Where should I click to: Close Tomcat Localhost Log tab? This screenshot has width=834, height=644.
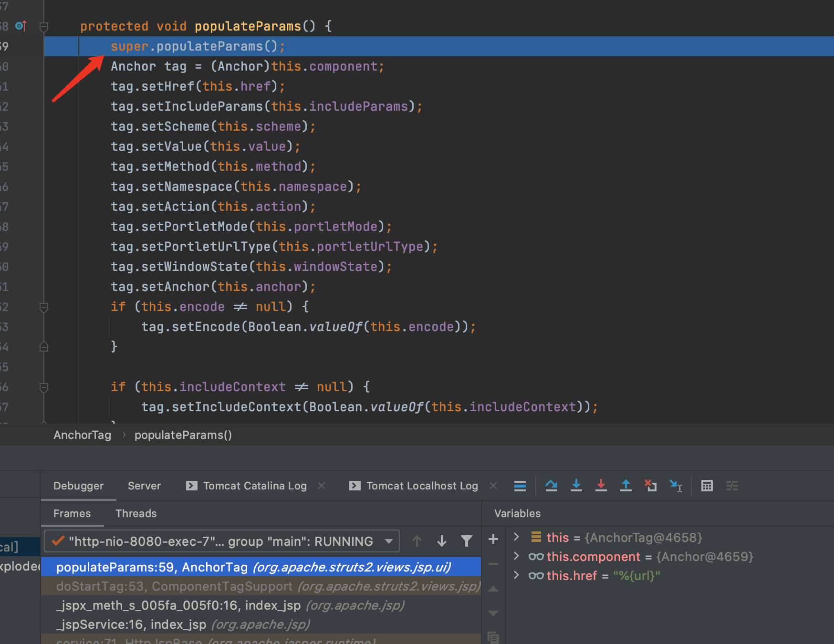click(493, 486)
